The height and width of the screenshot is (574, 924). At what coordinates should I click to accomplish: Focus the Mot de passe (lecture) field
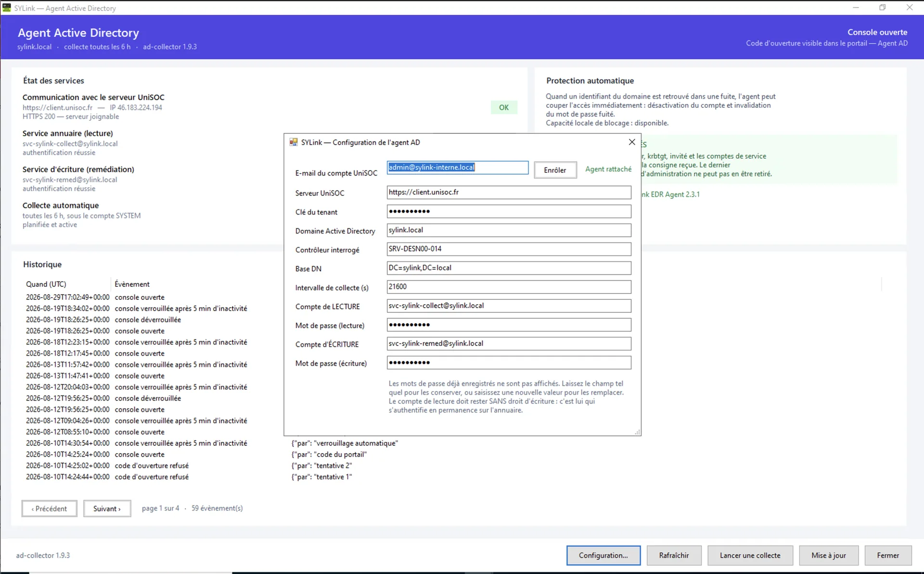click(x=509, y=325)
